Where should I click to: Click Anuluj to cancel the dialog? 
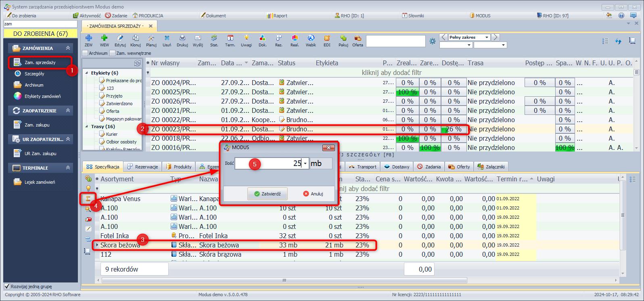coord(313,194)
